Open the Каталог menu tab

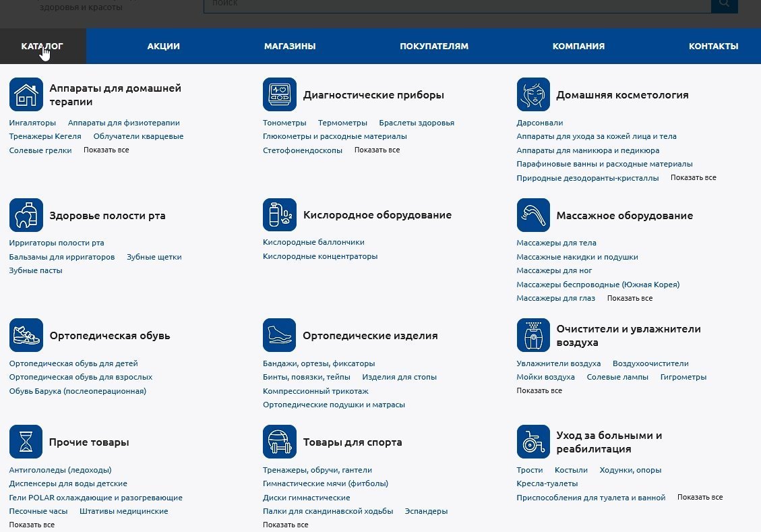click(x=43, y=46)
